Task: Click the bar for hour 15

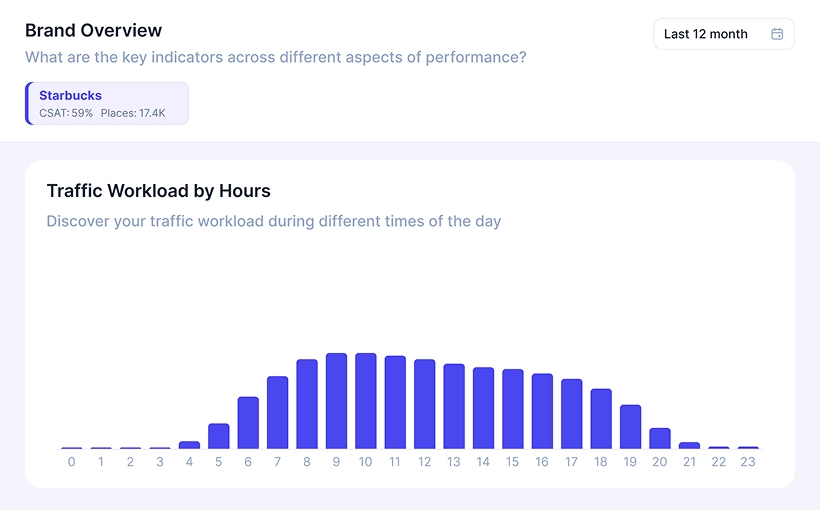Action: pyautogui.click(x=513, y=409)
